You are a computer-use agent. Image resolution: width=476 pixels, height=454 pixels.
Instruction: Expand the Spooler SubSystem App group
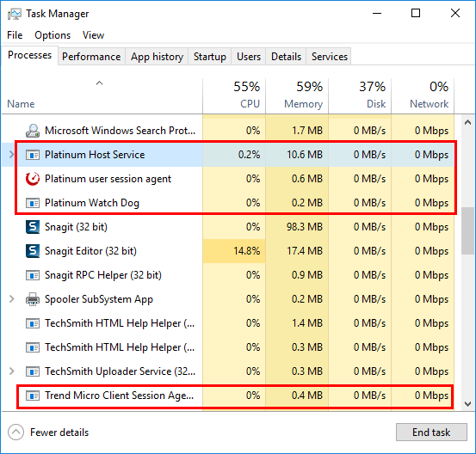tap(11, 299)
